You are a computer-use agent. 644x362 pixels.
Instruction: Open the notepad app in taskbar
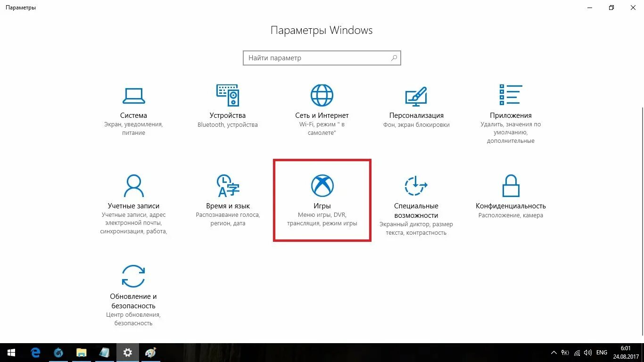click(x=105, y=353)
